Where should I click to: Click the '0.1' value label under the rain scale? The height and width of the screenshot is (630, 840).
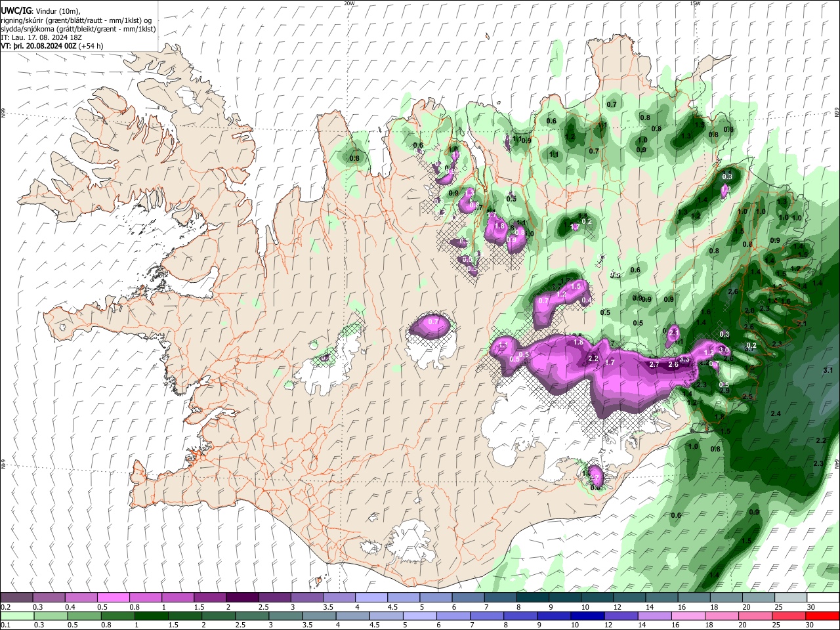click(x=5, y=625)
